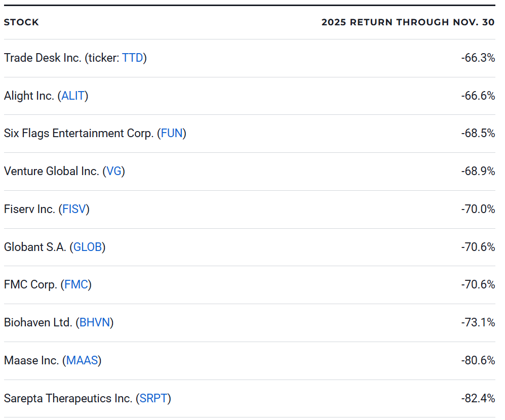
Task: Select the Maase Inc. name text
Action: tap(31, 360)
